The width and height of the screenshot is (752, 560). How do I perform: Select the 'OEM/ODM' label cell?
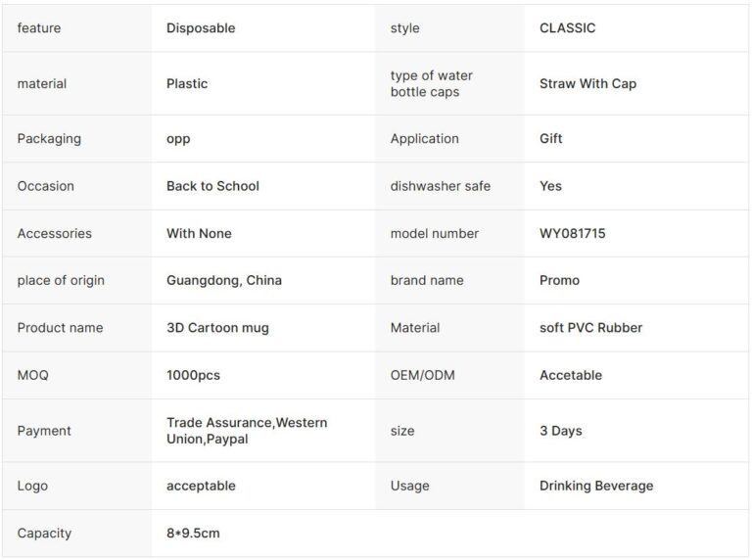pyautogui.click(x=423, y=375)
